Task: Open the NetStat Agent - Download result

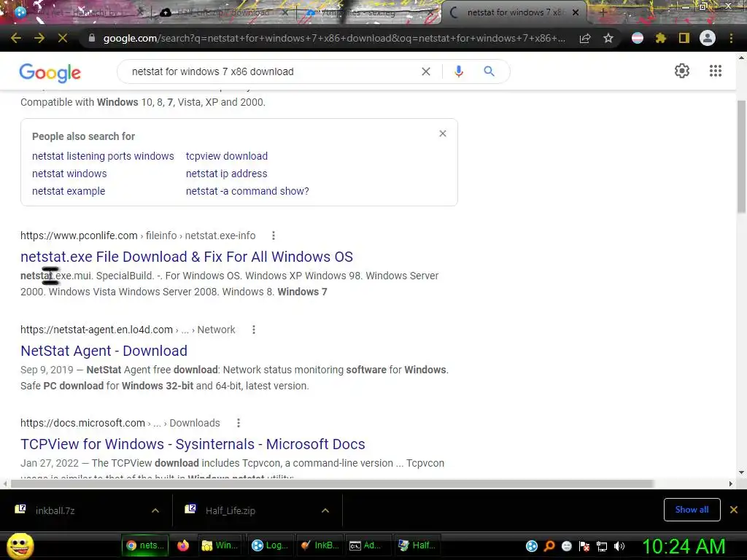Action: (104, 351)
